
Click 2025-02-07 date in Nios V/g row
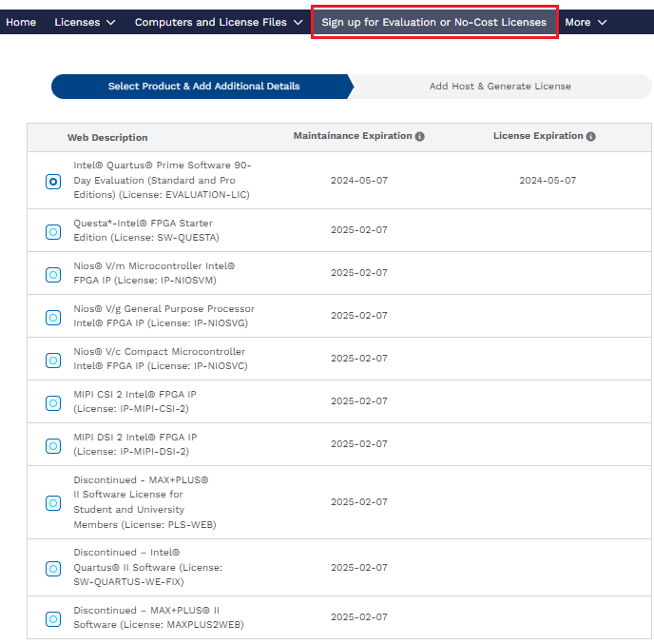click(359, 316)
